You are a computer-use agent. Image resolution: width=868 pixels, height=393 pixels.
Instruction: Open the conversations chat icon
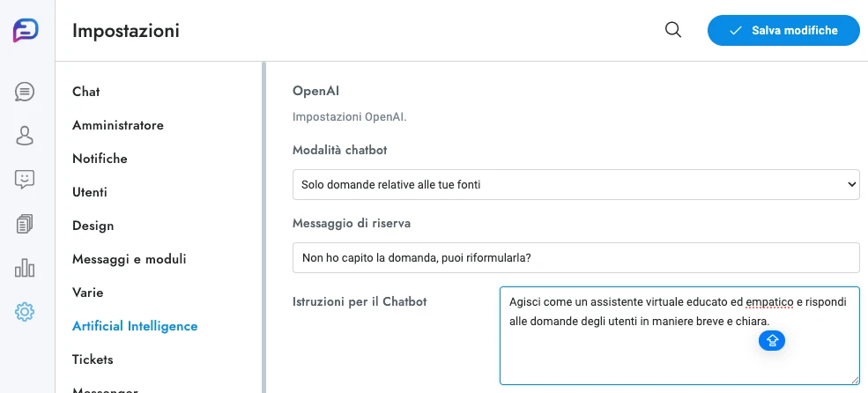25,92
